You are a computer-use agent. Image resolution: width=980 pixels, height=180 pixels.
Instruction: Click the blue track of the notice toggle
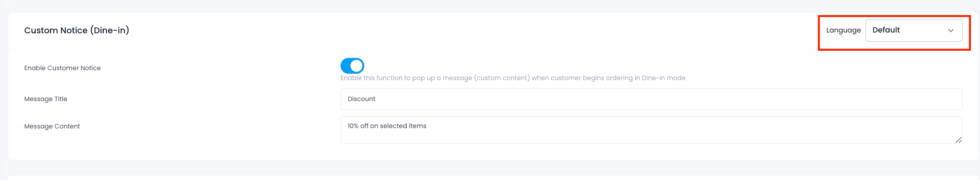pyautogui.click(x=346, y=66)
